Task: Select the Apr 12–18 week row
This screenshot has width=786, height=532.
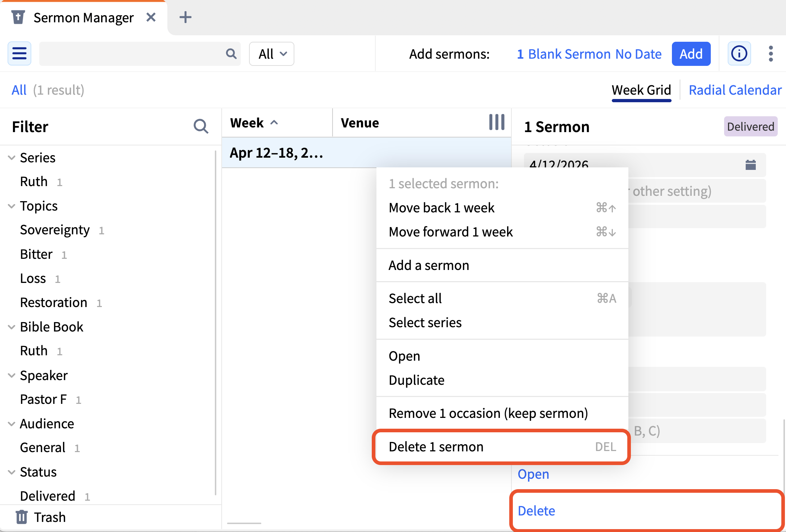Action: point(366,153)
